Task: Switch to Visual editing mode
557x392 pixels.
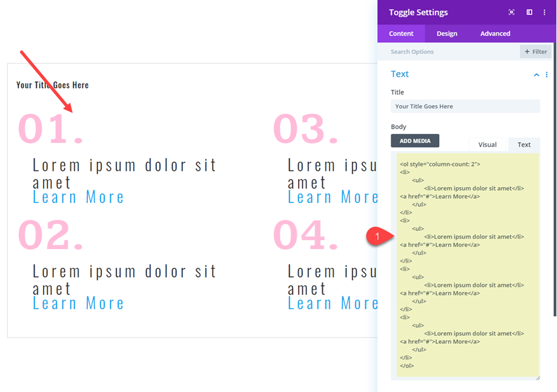Action: point(487,144)
